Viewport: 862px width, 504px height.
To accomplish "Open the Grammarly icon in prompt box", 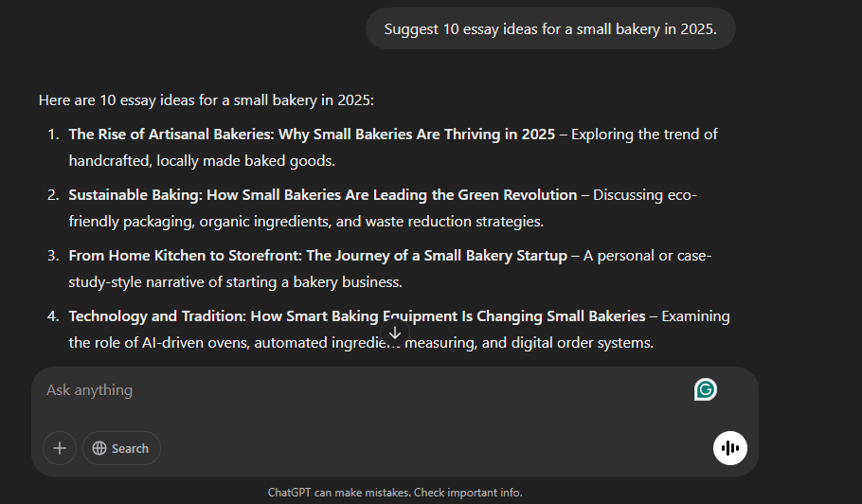I will point(706,389).
